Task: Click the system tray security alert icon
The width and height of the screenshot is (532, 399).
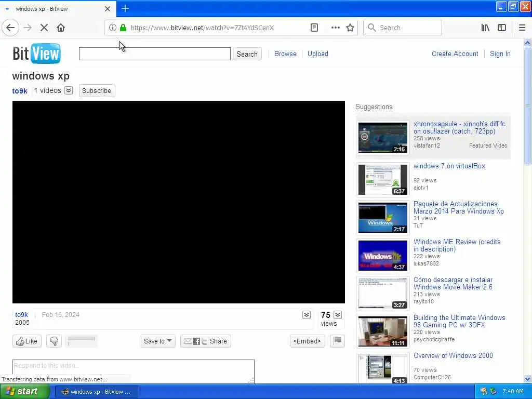Action: [484, 391]
